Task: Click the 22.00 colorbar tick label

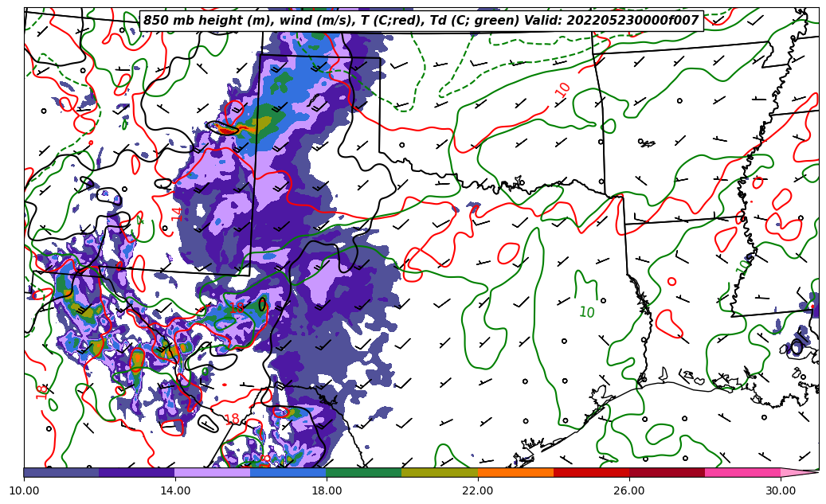Action: pyautogui.click(x=478, y=491)
